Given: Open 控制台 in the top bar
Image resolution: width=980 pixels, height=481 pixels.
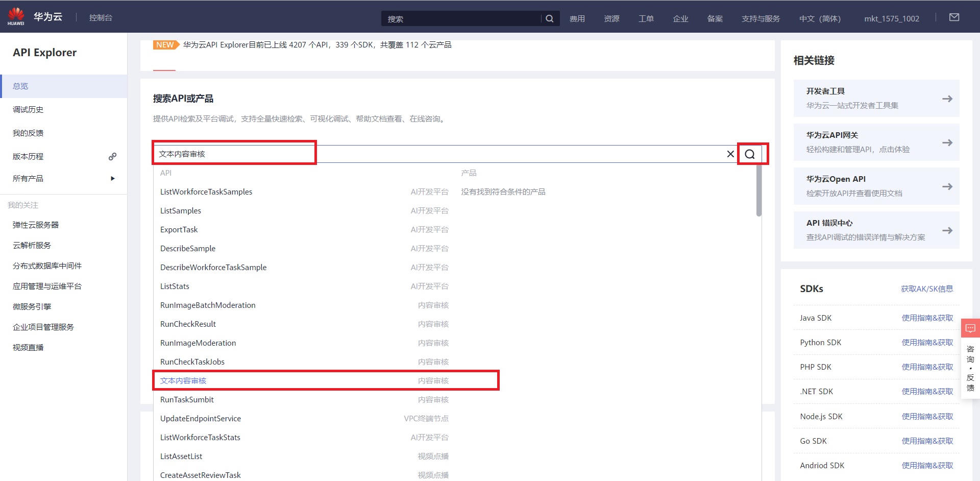Looking at the screenshot, I should point(101,18).
